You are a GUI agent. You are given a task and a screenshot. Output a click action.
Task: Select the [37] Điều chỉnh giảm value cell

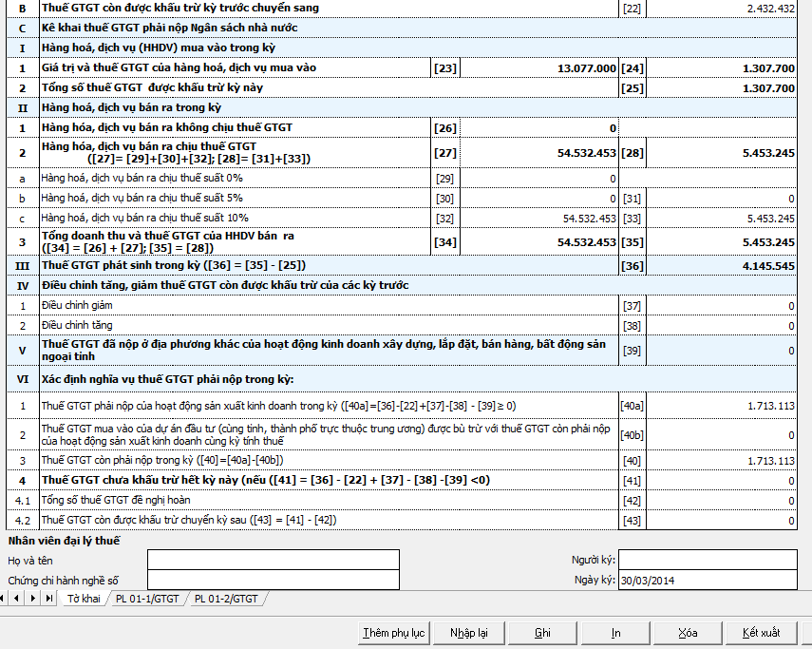coord(722,306)
